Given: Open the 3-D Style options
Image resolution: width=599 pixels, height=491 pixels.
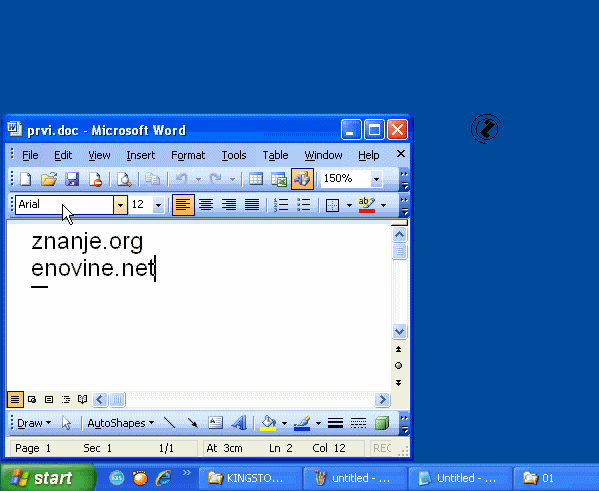Looking at the screenshot, I should click(382, 423).
